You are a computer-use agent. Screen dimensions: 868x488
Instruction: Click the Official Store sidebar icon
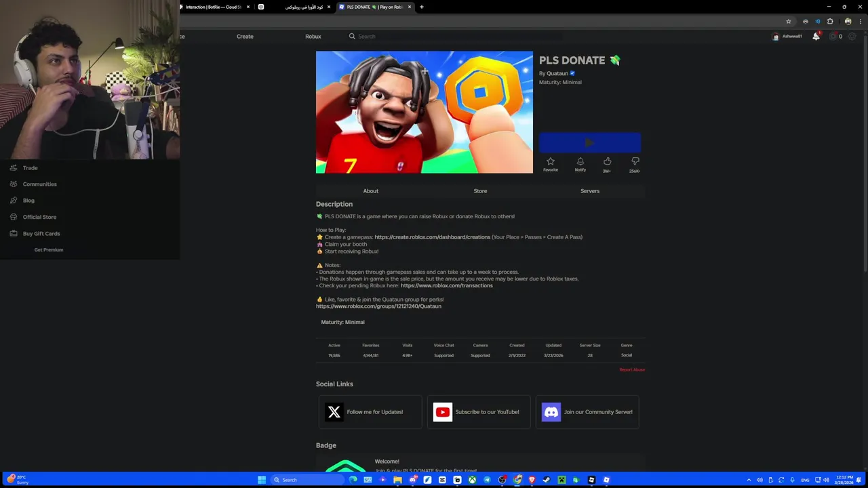click(14, 217)
